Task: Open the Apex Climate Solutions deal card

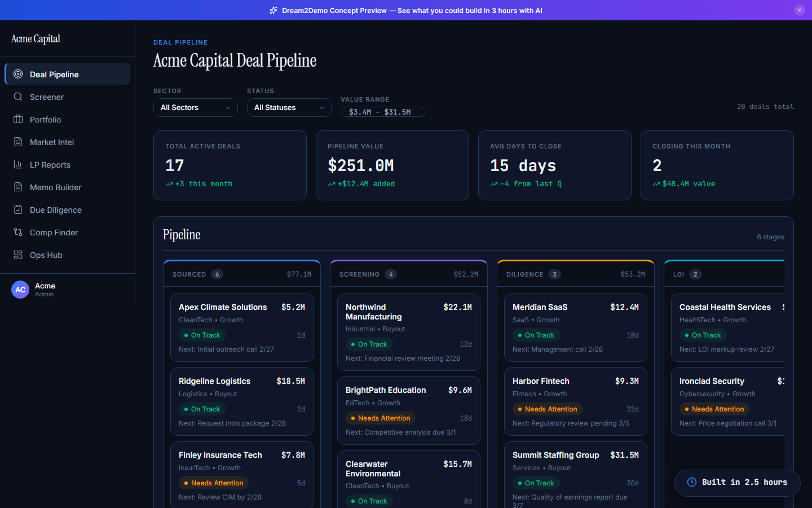Action: pos(241,327)
